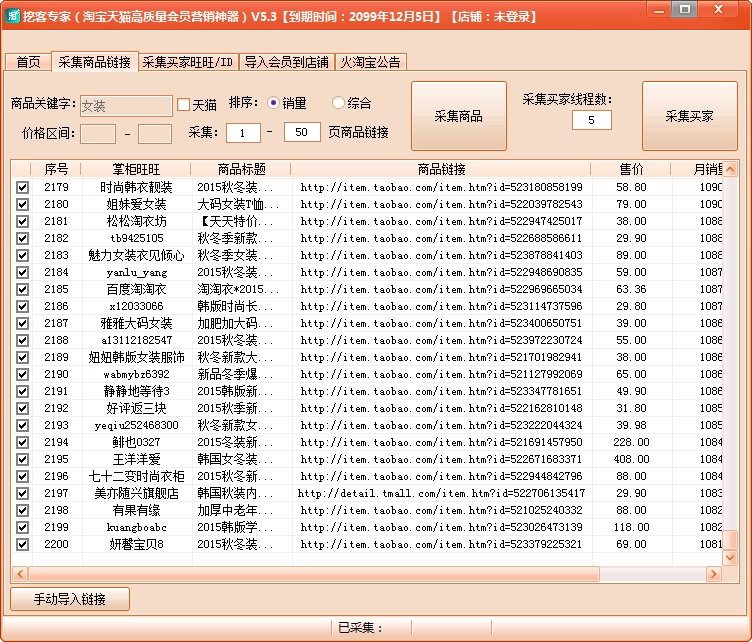Screen dimensions: 752x642
Task: Click the 商品标题 column header
Action: click(x=241, y=169)
